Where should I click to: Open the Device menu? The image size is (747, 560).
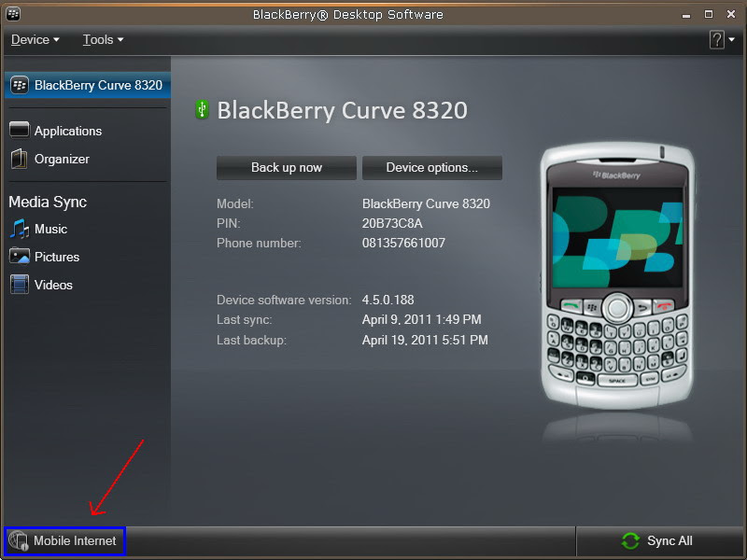[35, 39]
